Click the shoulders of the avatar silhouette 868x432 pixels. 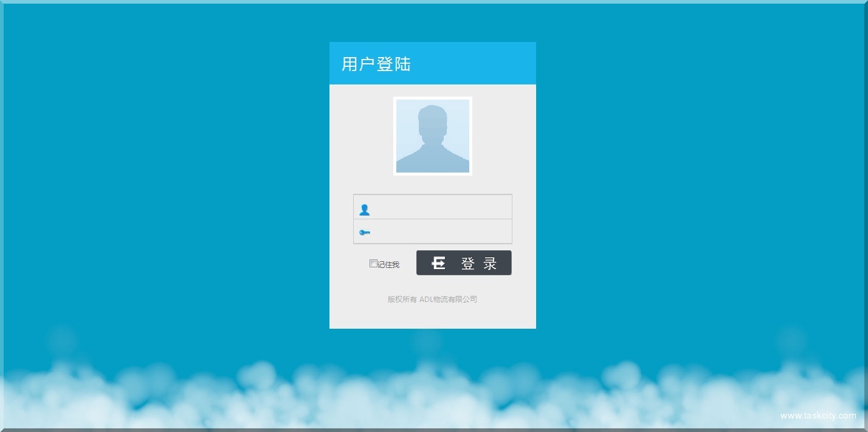[x=432, y=160]
